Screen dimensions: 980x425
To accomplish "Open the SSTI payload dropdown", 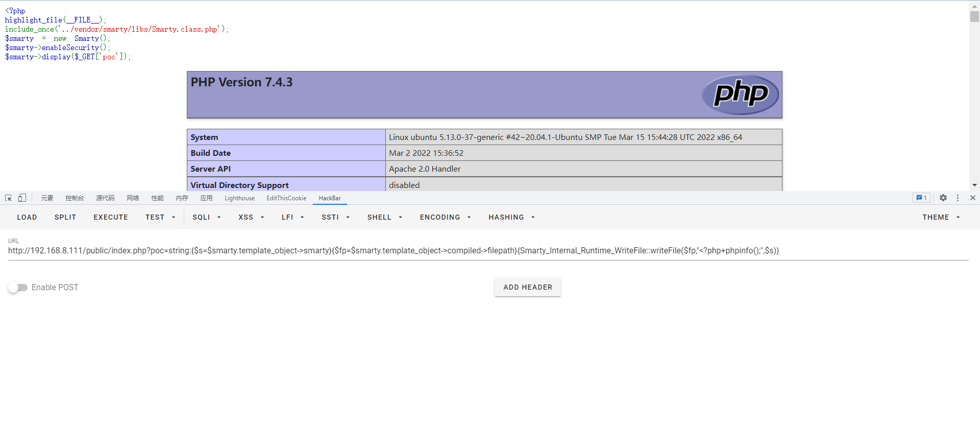I will [x=335, y=218].
